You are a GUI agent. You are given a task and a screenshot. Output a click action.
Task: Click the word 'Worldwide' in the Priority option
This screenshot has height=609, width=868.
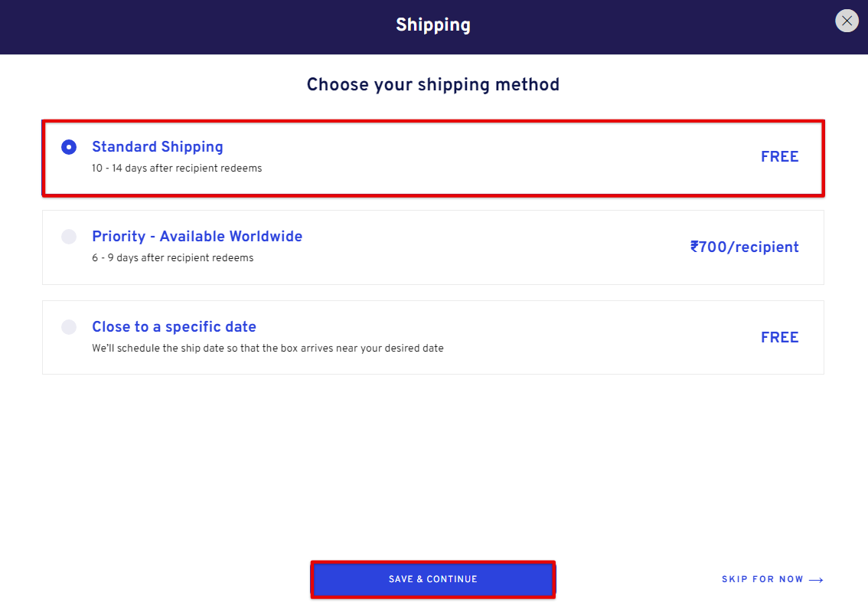click(266, 237)
